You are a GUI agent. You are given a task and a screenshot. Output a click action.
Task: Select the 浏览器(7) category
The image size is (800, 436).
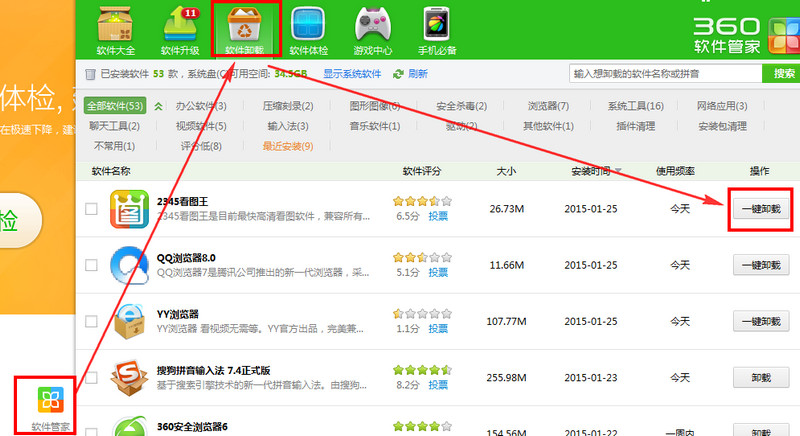pyautogui.click(x=548, y=106)
